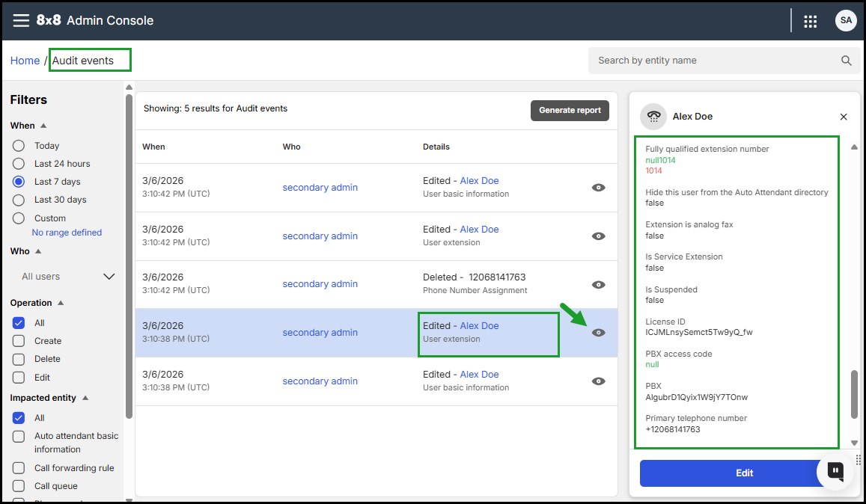View details of Deleted 12068141763 event
Screen dimensions: 866x504
click(x=598, y=284)
